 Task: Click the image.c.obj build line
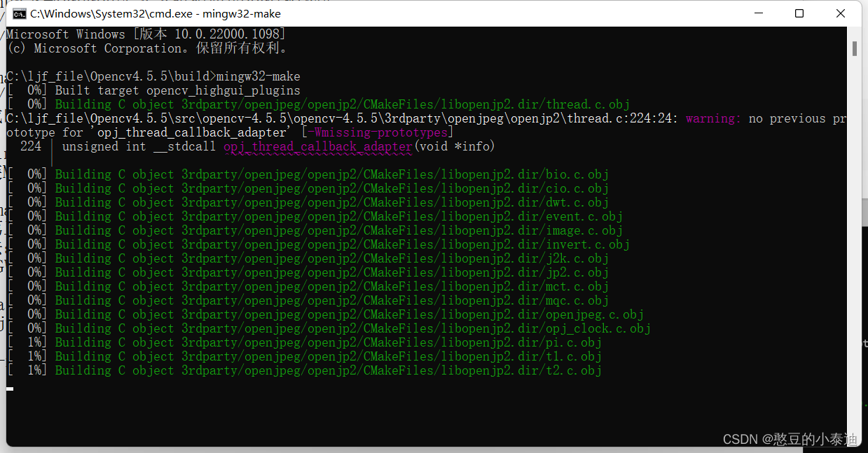[315, 230]
